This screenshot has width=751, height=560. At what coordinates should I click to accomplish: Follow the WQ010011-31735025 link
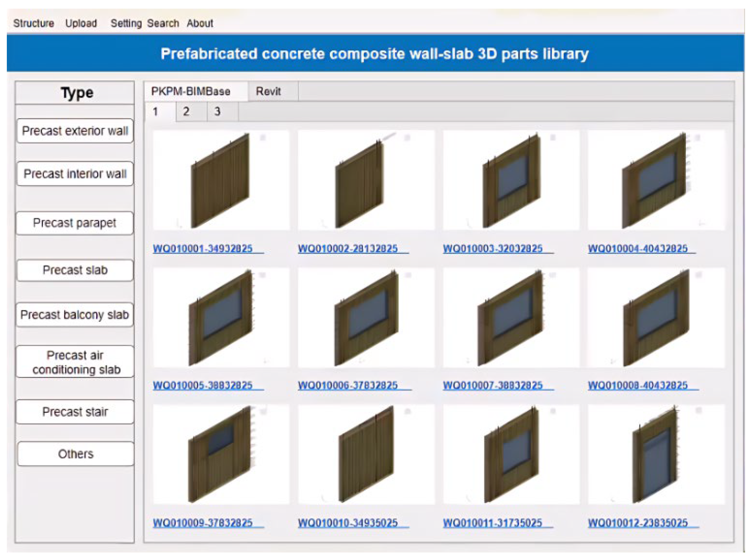click(493, 523)
